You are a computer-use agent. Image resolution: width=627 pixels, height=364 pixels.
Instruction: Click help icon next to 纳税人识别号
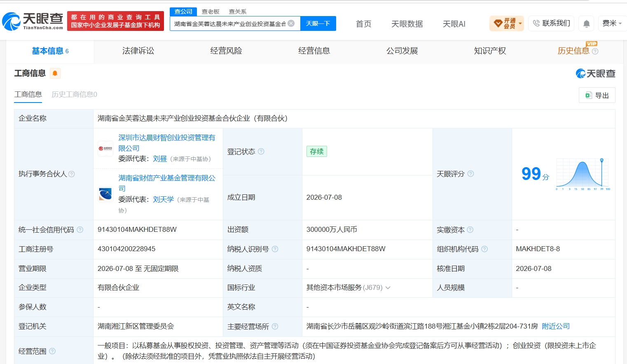coord(275,249)
